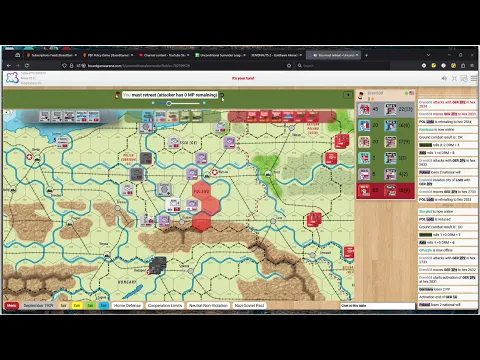This screenshot has height=360, width=480.
Task: Switch to the PBF Policy Game BoardGame tab
Action: pyautogui.click(x=107, y=55)
